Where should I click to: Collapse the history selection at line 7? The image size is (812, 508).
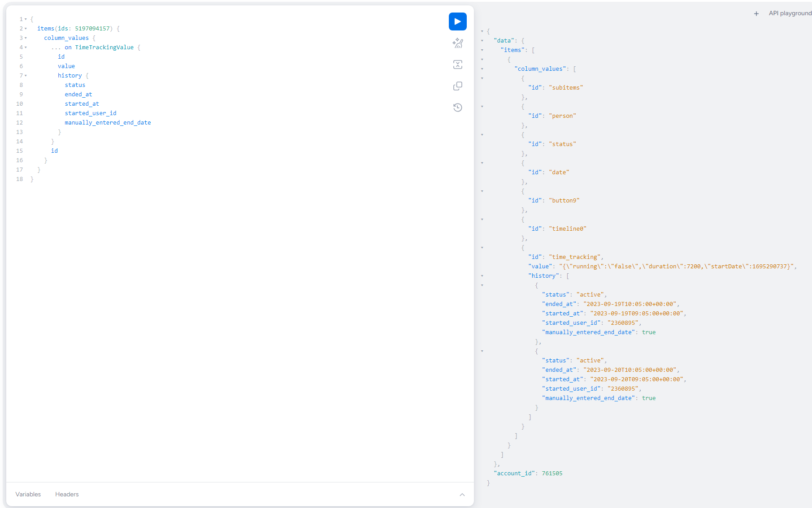click(x=26, y=75)
